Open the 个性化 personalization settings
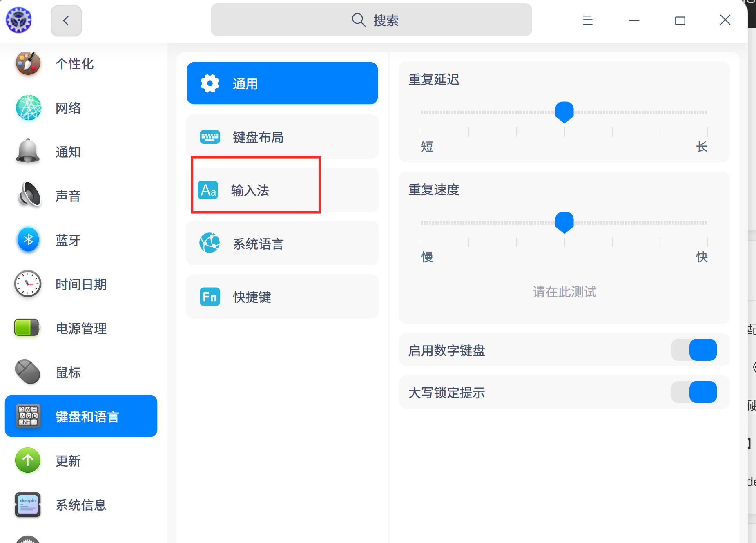756x543 pixels. 75,64
